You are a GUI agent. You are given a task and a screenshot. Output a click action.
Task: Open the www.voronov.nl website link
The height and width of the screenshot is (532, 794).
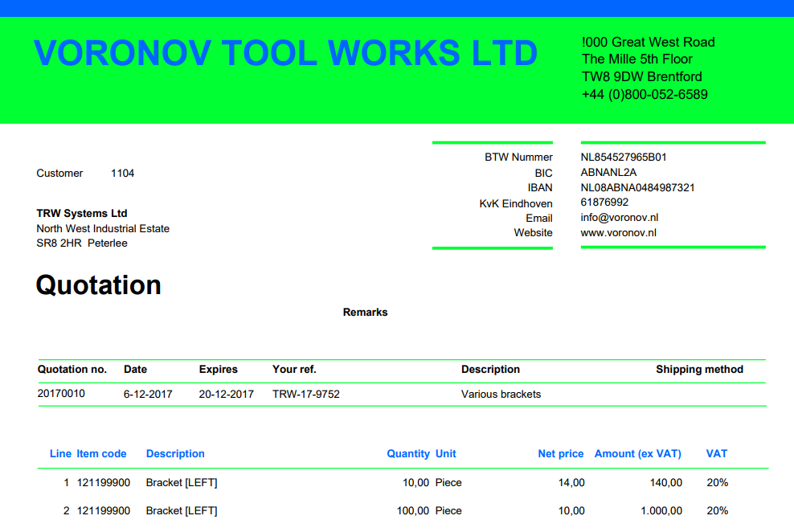618,233
